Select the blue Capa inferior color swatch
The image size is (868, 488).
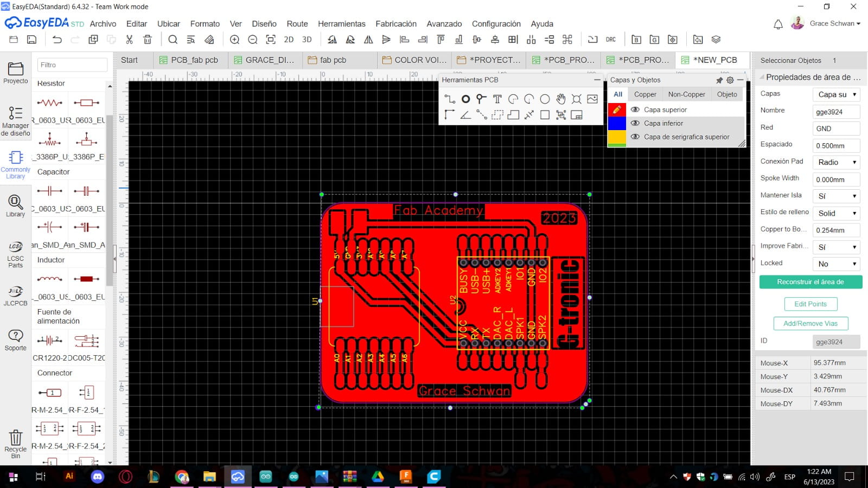tap(617, 123)
